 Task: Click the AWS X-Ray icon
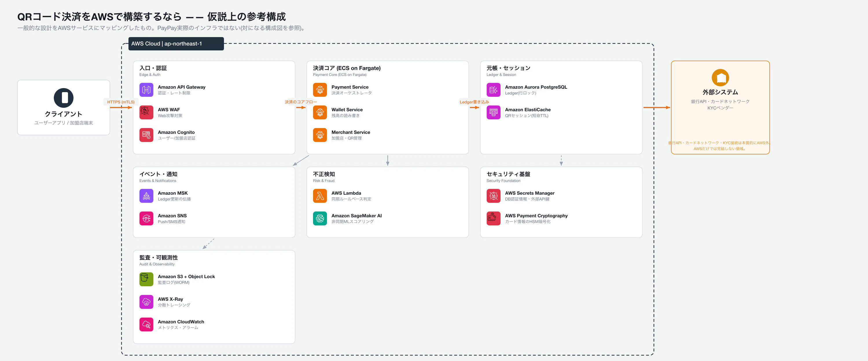[146, 302]
